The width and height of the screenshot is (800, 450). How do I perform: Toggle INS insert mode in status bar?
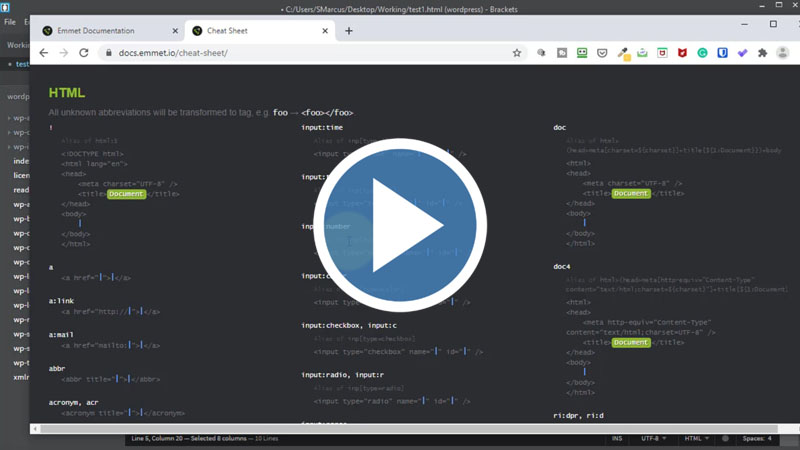[x=616, y=438]
